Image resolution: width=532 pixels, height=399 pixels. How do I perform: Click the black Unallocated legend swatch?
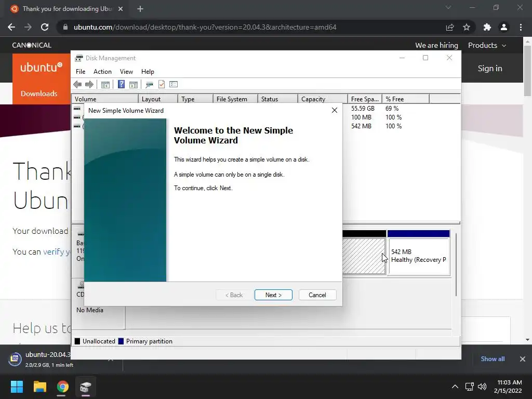pyautogui.click(x=77, y=341)
